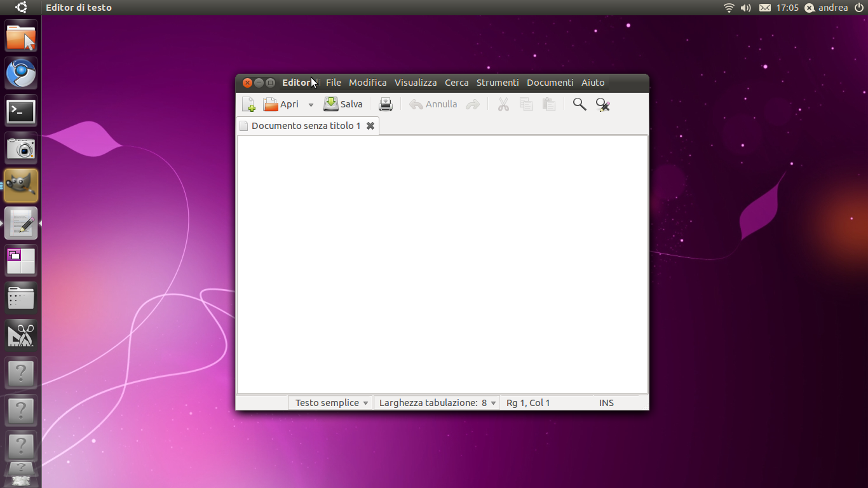The height and width of the screenshot is (488, 868).
Task: Click the scissors and ruler launcher icon
Action: coord(21,336)
